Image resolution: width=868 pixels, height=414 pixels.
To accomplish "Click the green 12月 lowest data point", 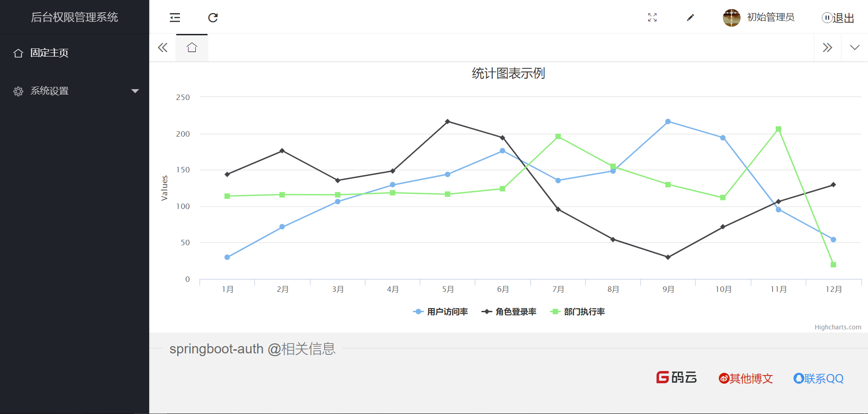I will click(833, 265).
